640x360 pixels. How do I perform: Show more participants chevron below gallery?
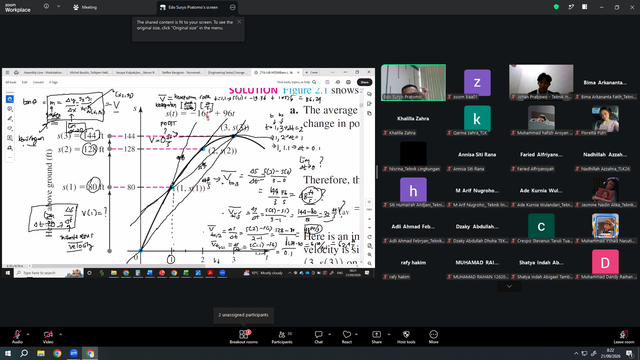[x=509, y=287]
